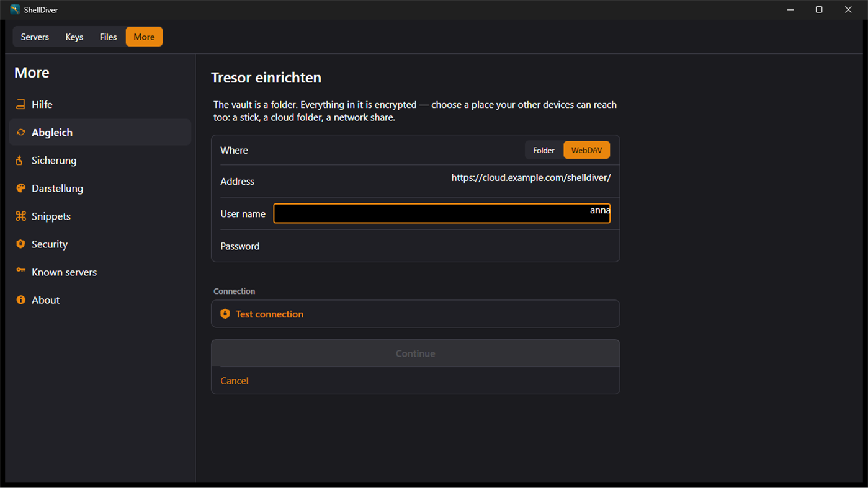Go to the Darstellung settings
This screenshot has height=488, width=868.
click(x=100, y=188)
